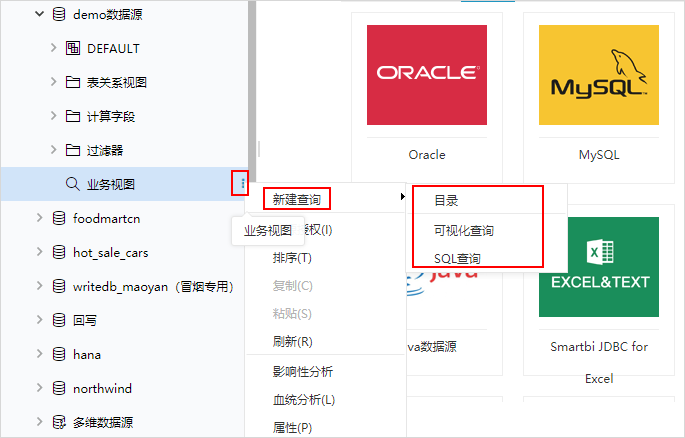Expand the 表关系视图 folder
Image resolution: width=685 pixels, height=438 pixels.
point(53,82)
